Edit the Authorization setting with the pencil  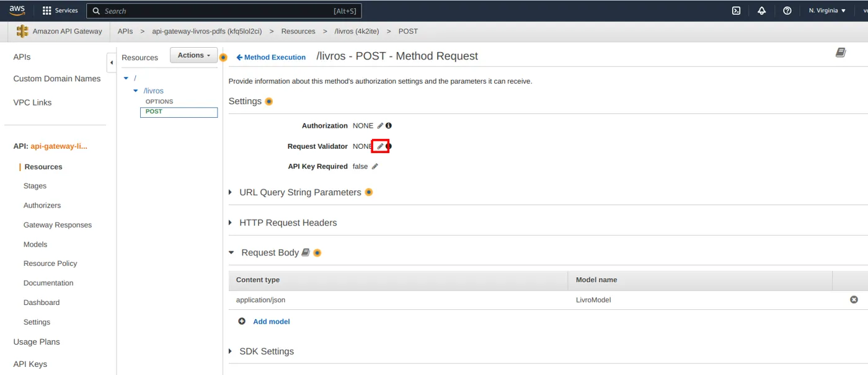point(380,126)
